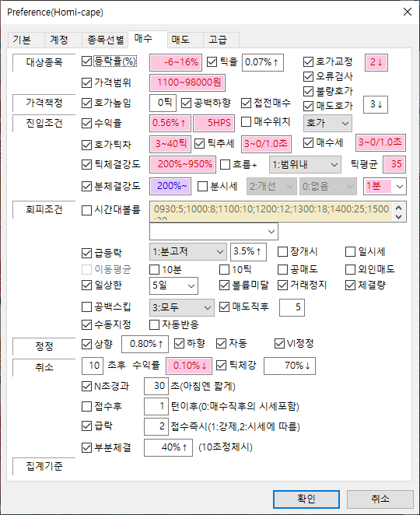Click the text box's up arrow

pyautogui.click(x=399, y=208)
